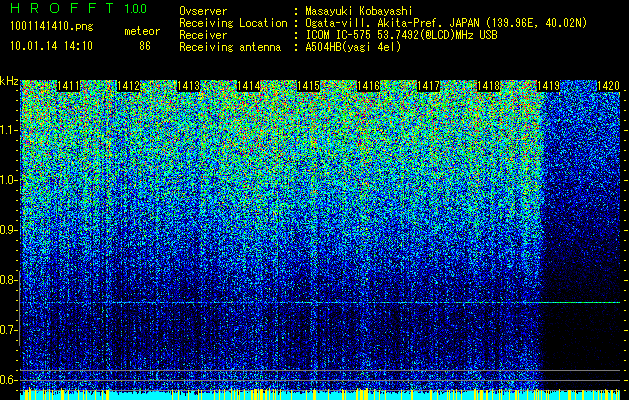
Task: Click the 1416 time marker
Action: pyautogui.click(x=369, y=85)
